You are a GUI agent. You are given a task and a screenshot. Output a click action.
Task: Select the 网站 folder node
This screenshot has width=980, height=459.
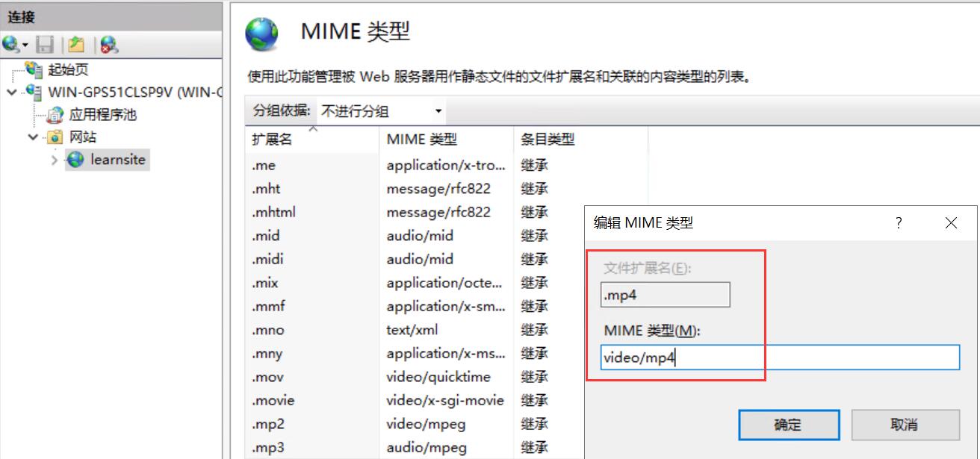pos(82,137)
